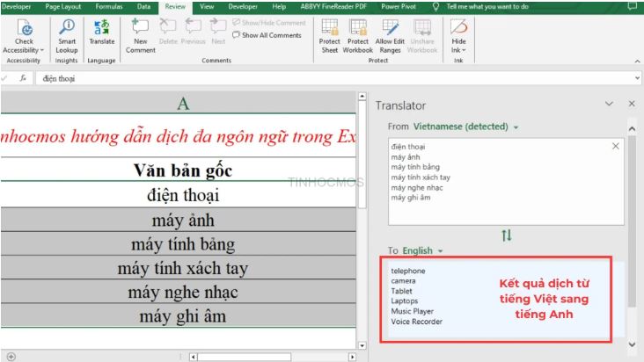Click translated result Music Player
Viewport: 644px width, 362px height.
point(412,311)
